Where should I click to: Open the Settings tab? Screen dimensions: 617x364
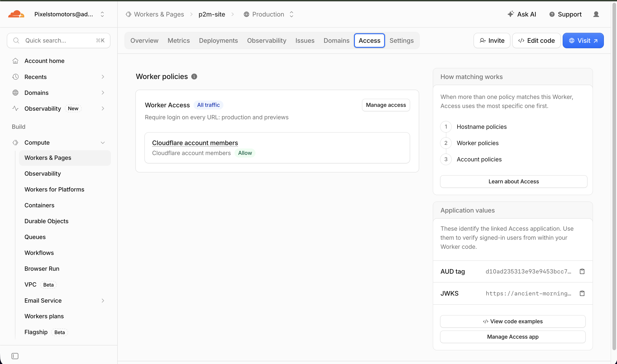402,41
